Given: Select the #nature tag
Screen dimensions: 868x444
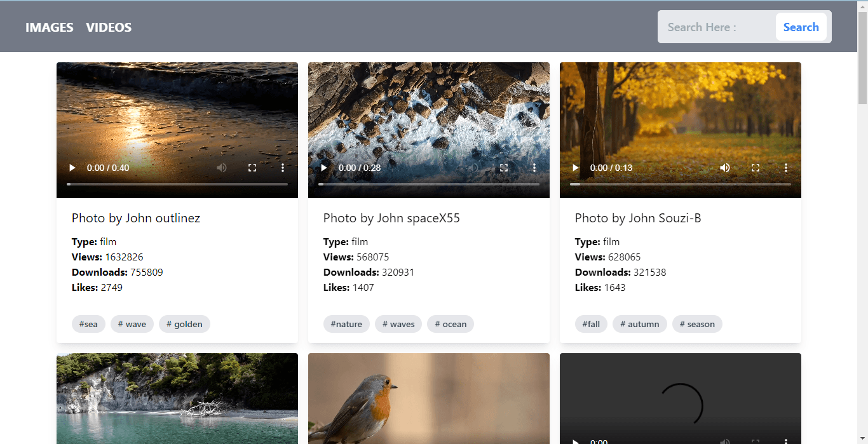Looking at the screenshot, I should pos(346,324).
